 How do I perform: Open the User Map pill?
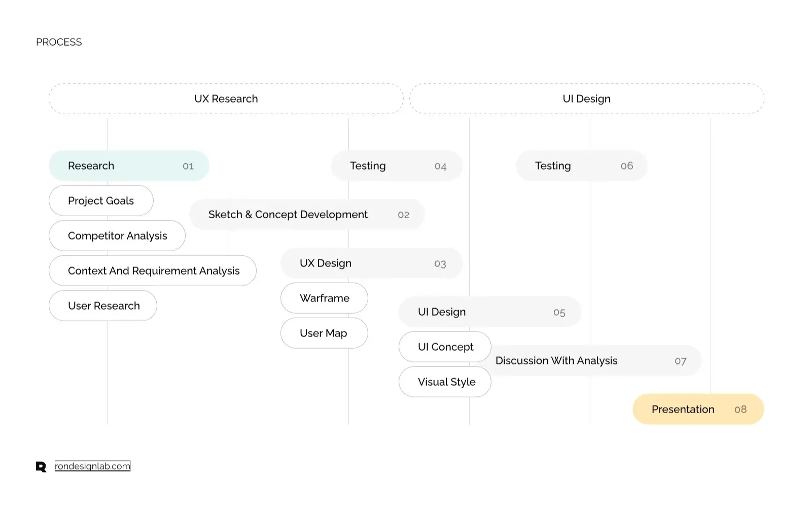coord(324,333)
